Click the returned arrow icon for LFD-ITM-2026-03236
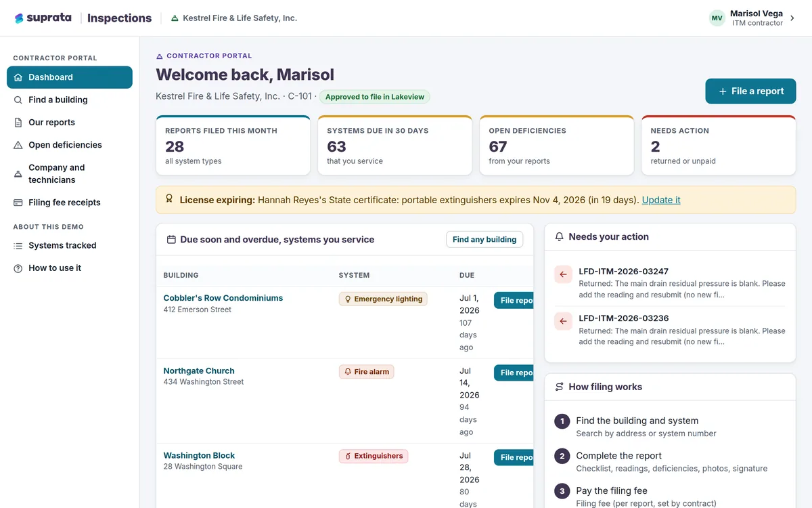 [x=563, y=321]
